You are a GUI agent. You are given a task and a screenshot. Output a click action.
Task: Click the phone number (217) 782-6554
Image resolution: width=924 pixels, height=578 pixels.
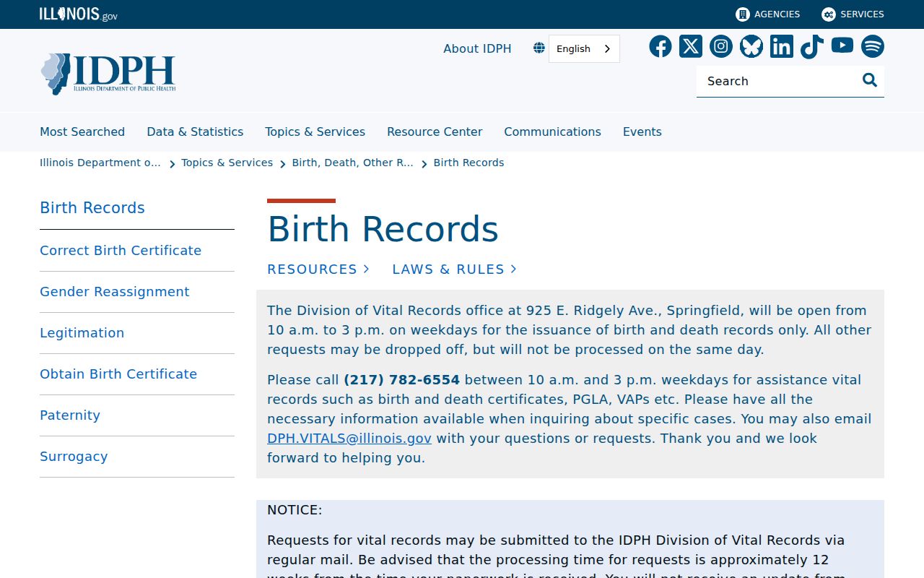pyautogui.click(x=401, y=379)
